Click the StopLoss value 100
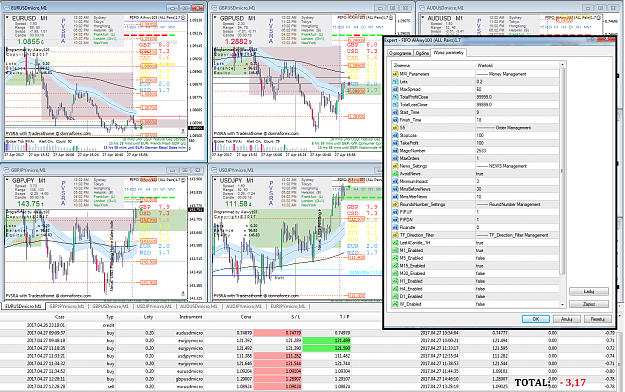 pyautogui.click(x=517, y=135)
